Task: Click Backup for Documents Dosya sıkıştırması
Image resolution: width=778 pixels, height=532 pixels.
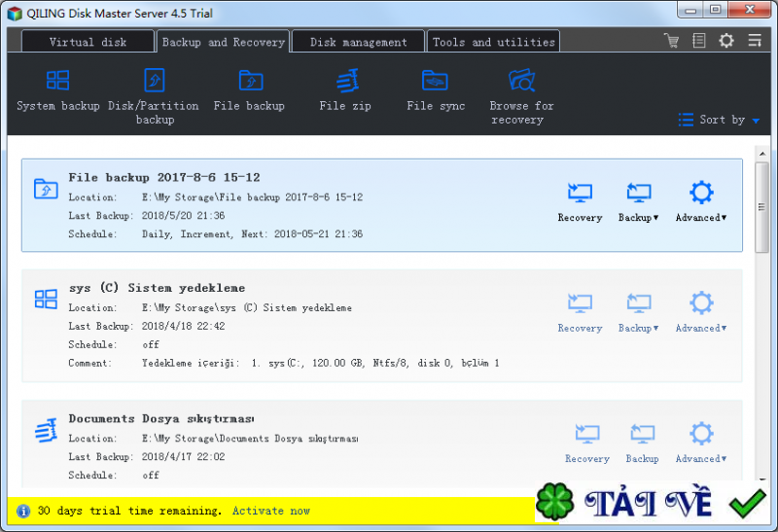Action: coord(643,443)
